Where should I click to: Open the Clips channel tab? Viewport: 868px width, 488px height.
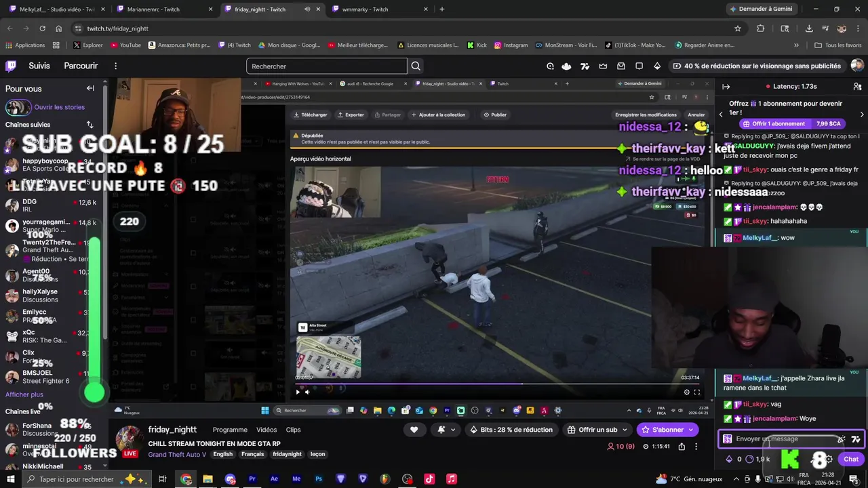[x=293, y=430]
